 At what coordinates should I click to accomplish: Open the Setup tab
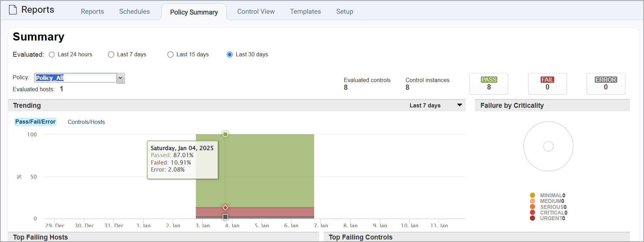coord(344,11)
